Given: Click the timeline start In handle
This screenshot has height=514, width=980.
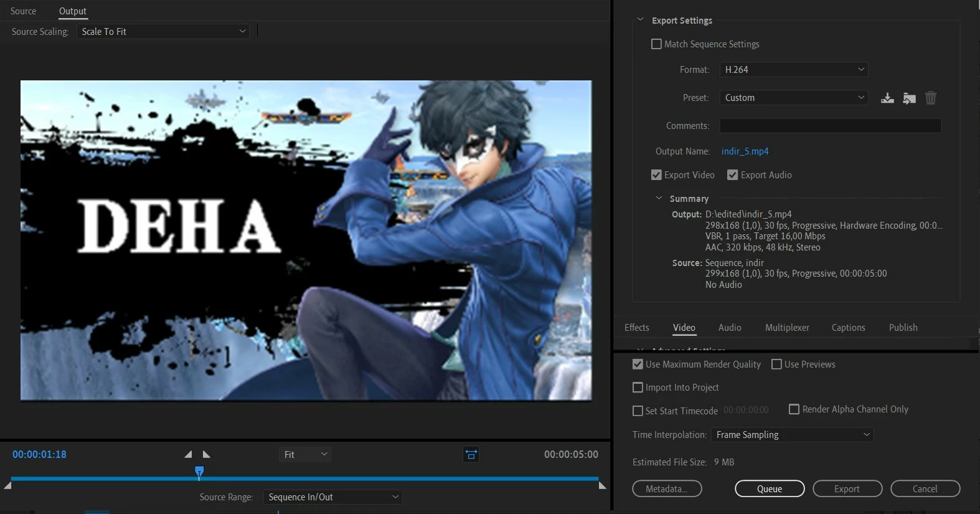Looking at the screenshot, I should (7, 485).
